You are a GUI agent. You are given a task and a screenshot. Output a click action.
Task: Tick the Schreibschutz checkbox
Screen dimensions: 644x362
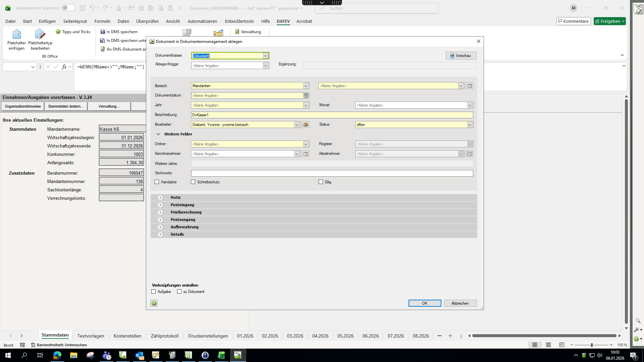pyautogui.click(x=193, y=182)
